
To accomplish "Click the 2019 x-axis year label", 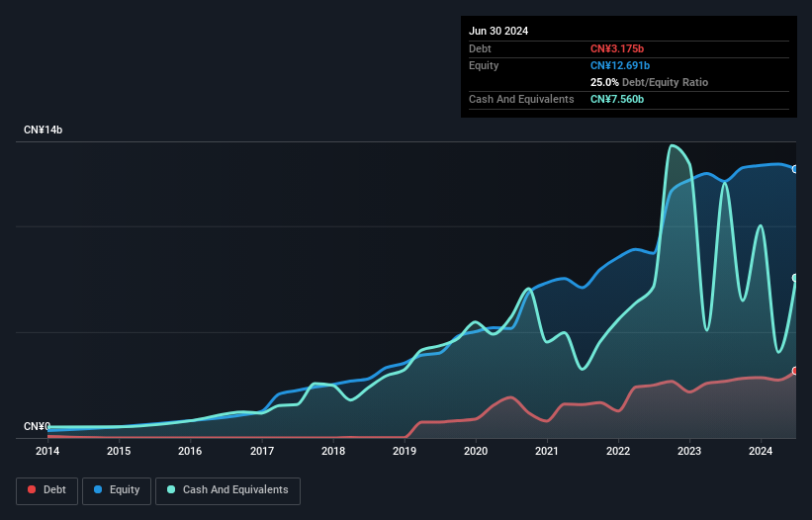I will [x=405, y=451].
